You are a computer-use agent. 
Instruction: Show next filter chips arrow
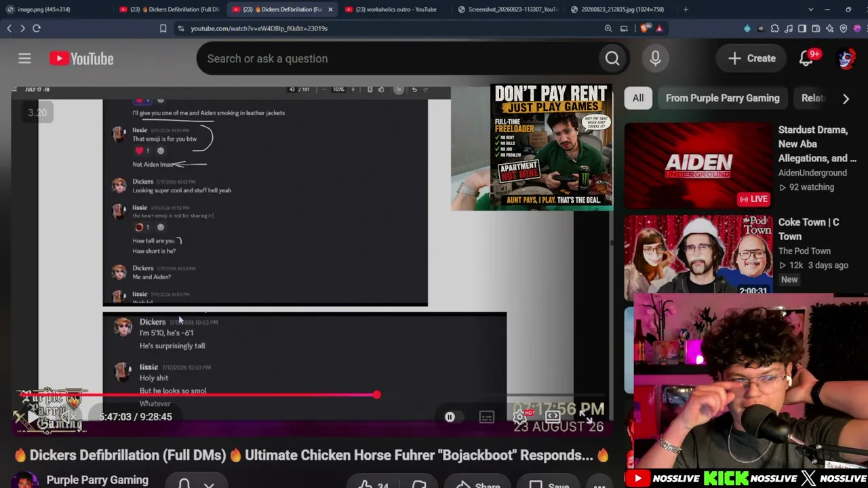846,98
